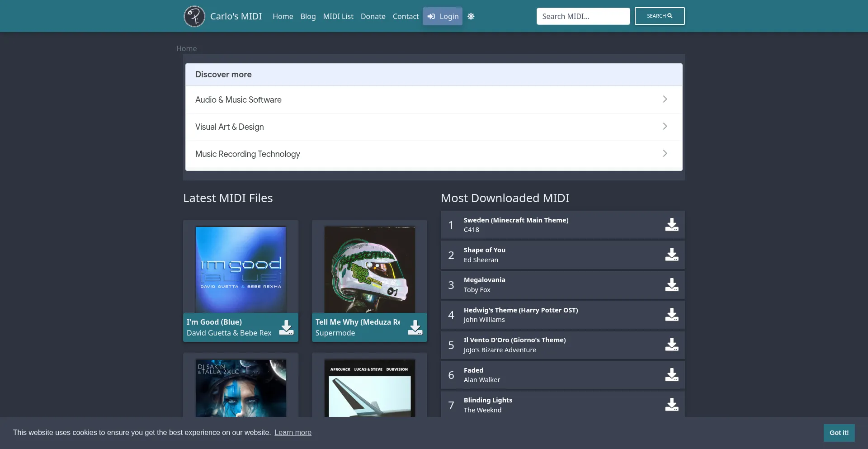Expand Music Recording Technology chevron
Image resolution: width=868 pixels, height=449 pixels.
665,153
